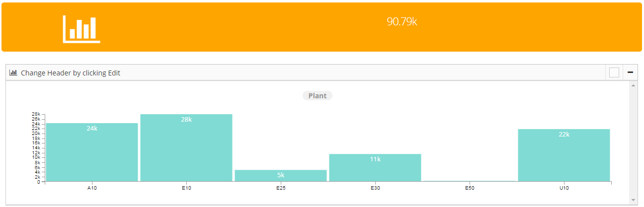Screen dimensions: 644x207
Task: Click the 90.79k total value
Action: pyautogui.click(x=402, y=22)
